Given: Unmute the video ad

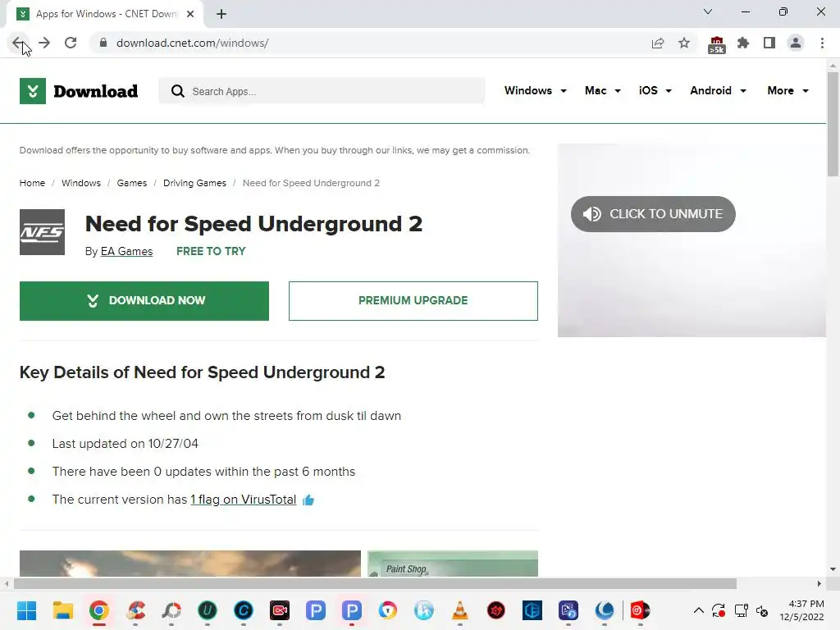Looking at the screenshot, I should (653, 214).
